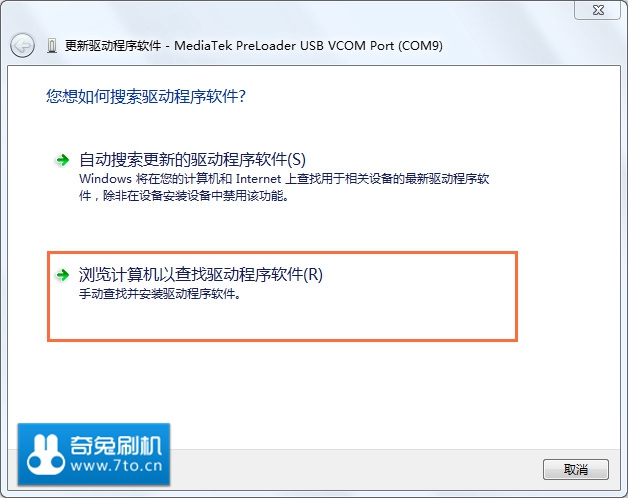Click the 更新驱动程序软件 title text

113,46
